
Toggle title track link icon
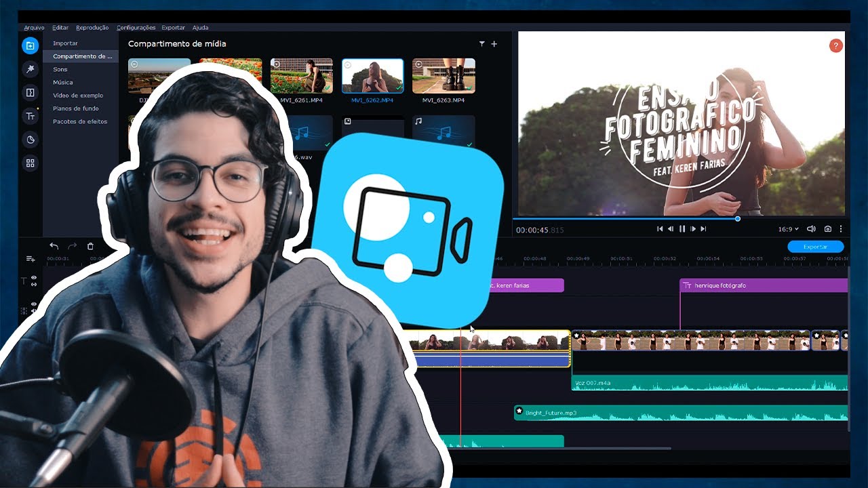pyautogui.click(x=34, y=285)
